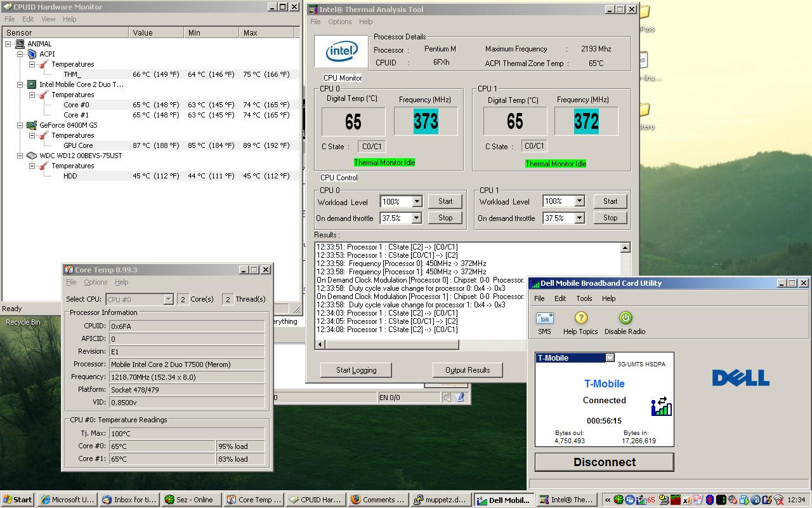Screen dimensions: 812x508
Task: Click the ACPI node icon in HWMonitor
Action: click(32, 54)
